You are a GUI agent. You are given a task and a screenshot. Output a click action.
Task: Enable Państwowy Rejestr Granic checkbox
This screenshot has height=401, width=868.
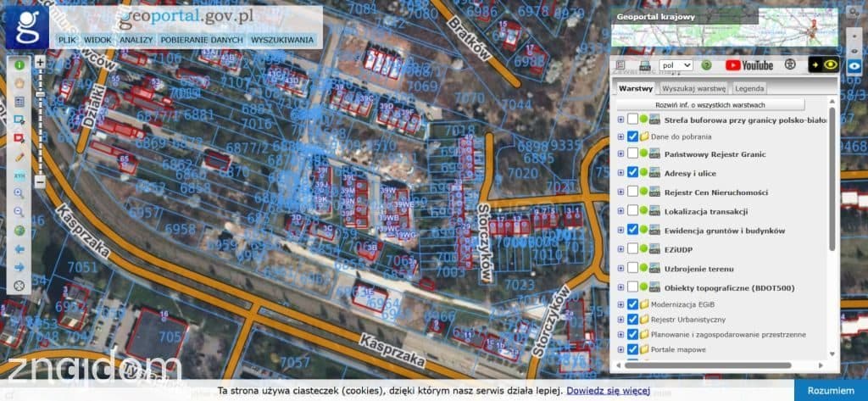[x=632, y=153]
